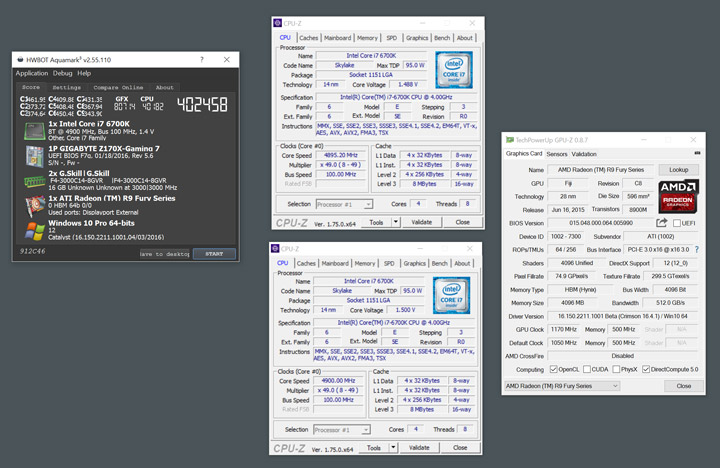Screen dimensions: 720x468
Task: Switch to the About tab in Aquamark
Action: [164, 87]
